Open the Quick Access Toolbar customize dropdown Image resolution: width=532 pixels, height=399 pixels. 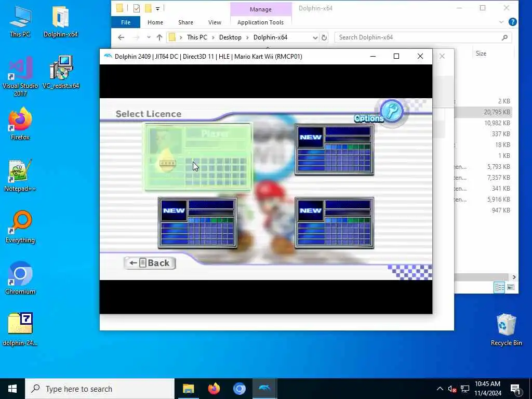(x=158, y=8)
